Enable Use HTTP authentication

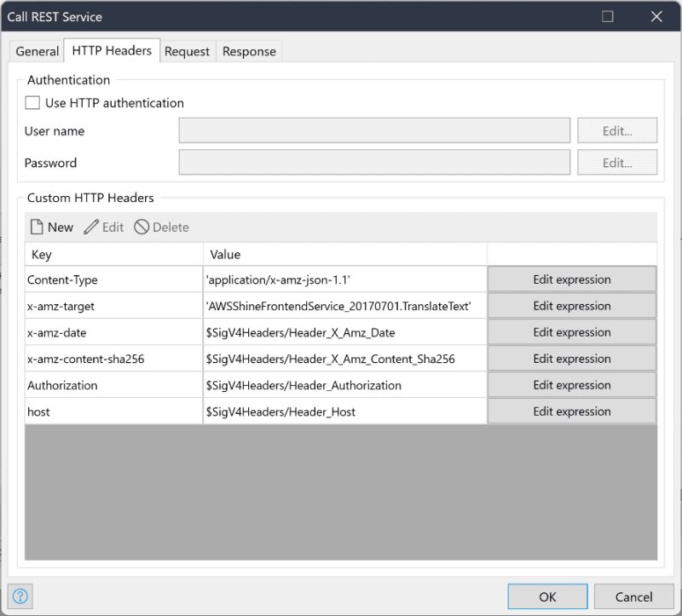(x=32, y=102)
